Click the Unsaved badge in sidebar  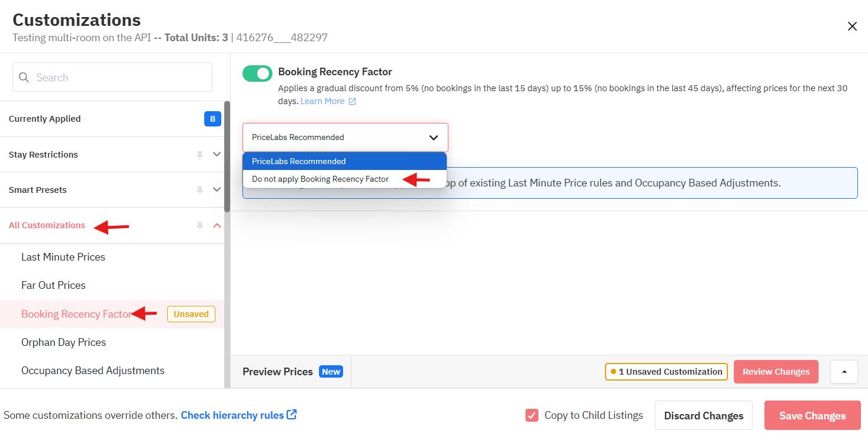point(191,314)
